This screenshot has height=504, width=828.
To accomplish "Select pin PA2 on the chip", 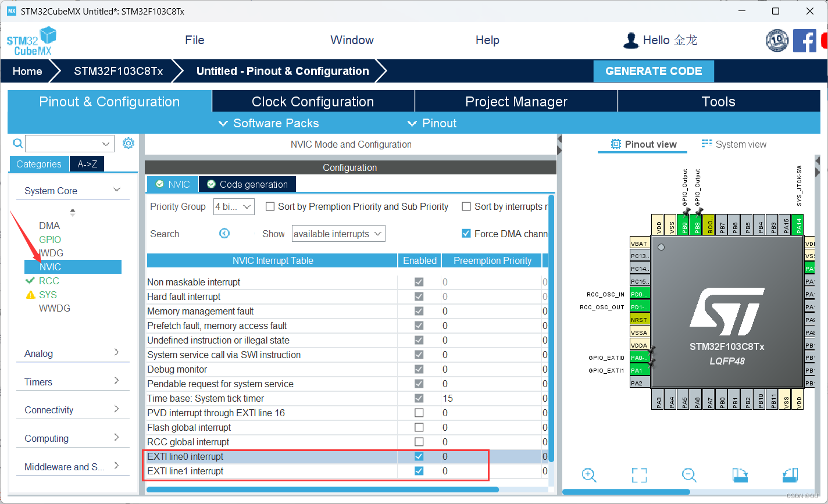I will coord(640,383).
